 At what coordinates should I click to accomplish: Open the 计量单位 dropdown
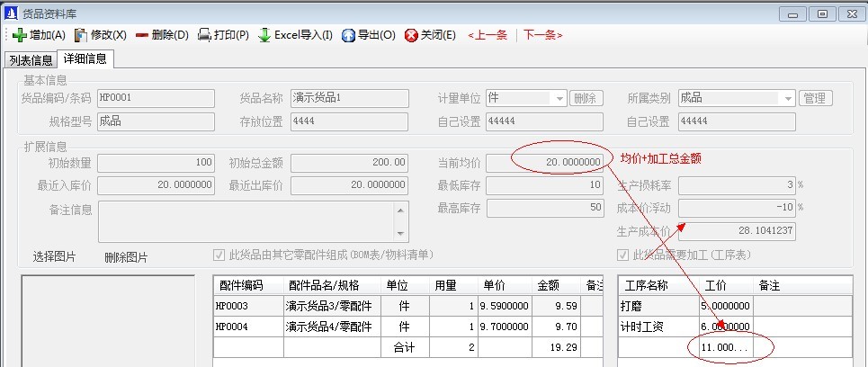559,98
